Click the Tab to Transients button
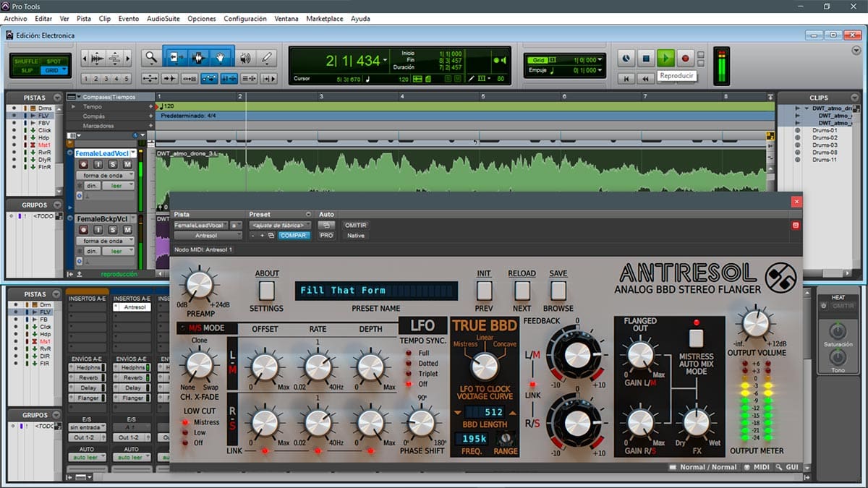Screen dimensions: 868x488 (x=170, y=79)
